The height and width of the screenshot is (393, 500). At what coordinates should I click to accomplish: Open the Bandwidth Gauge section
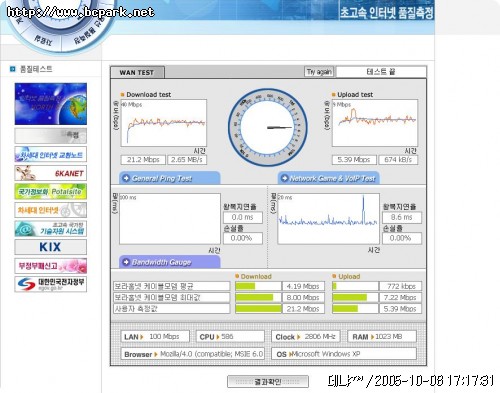[170, 262]
